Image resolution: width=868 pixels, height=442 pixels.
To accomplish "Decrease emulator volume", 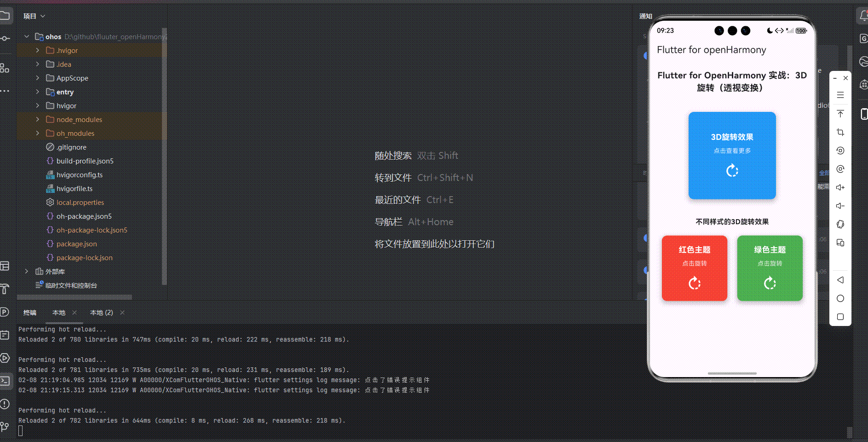I will click(840, 206).
